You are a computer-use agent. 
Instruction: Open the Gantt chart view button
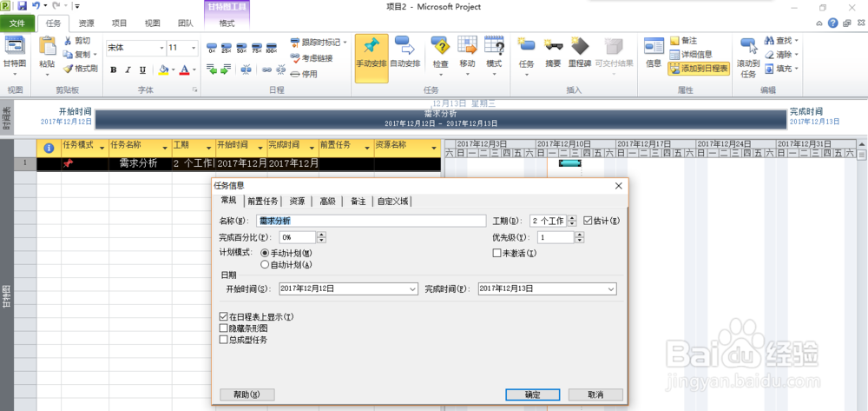tap(15, 53)
